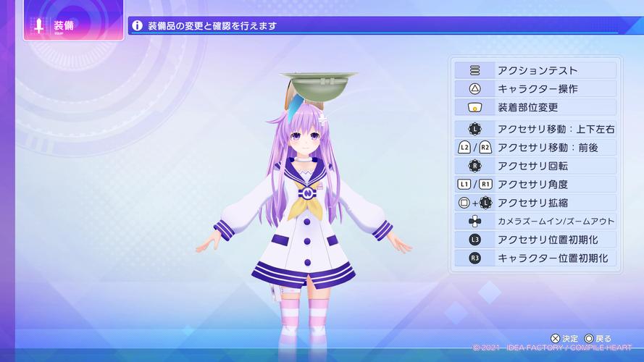Screen dimensions: 644x362
Task: Select the D-pad icon for camera zoom
Action: 474,221
